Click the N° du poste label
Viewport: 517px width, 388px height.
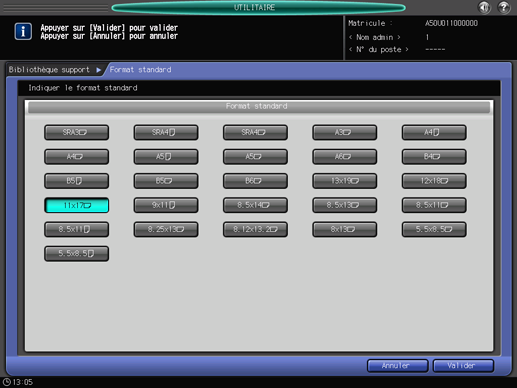(x=379, y=49)
